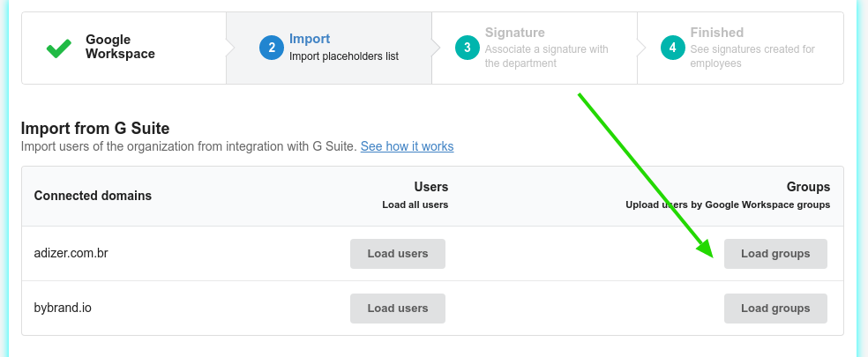Image resolution: width=868 pixels, height=357 pixels.
Task: Follow the See how it works link
Action: point(407,146)
